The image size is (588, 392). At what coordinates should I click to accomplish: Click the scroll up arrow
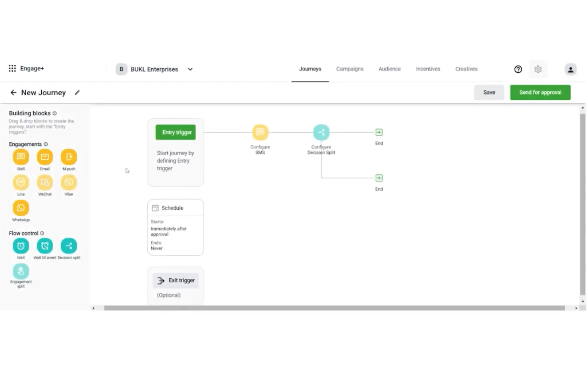(583, 108)
